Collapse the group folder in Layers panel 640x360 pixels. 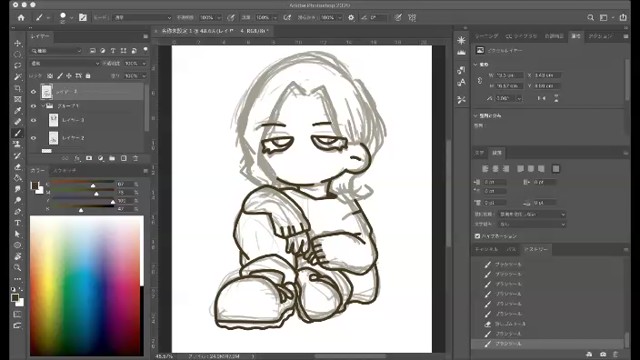click(43, 106)
